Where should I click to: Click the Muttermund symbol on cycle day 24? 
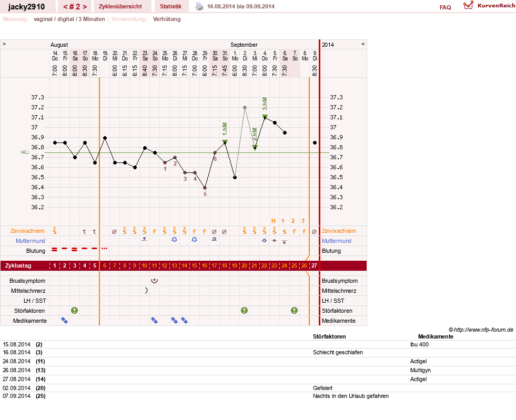click(x=285, y=242)
